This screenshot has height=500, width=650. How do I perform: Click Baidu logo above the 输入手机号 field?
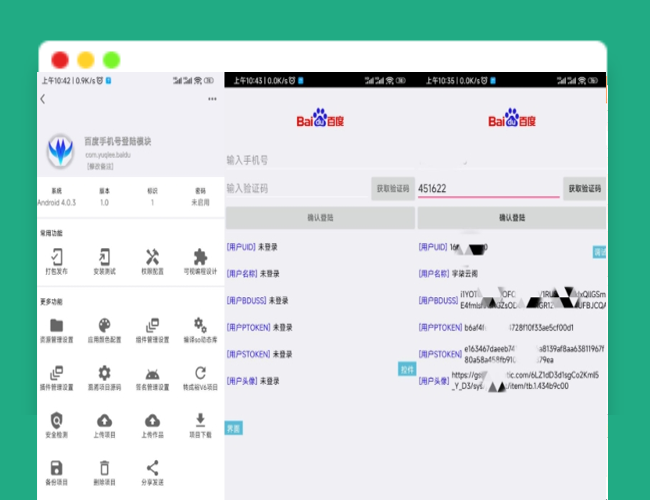pos(320,118)
